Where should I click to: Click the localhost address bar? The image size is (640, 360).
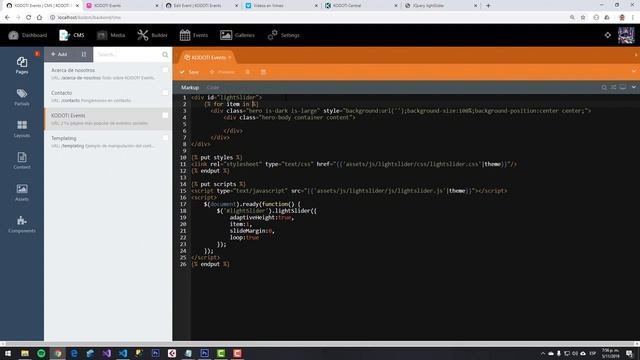point(306,18)
